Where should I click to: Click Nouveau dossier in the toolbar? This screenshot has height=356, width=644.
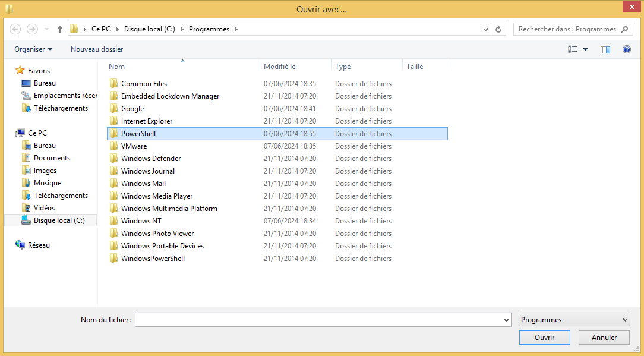(97, 49)
